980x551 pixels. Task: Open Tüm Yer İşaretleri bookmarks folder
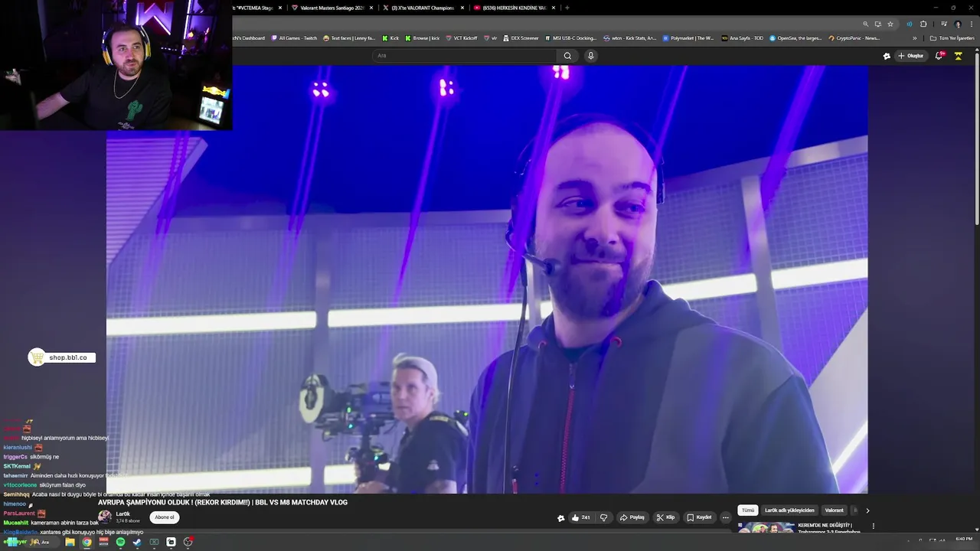[x=952, y=38]
